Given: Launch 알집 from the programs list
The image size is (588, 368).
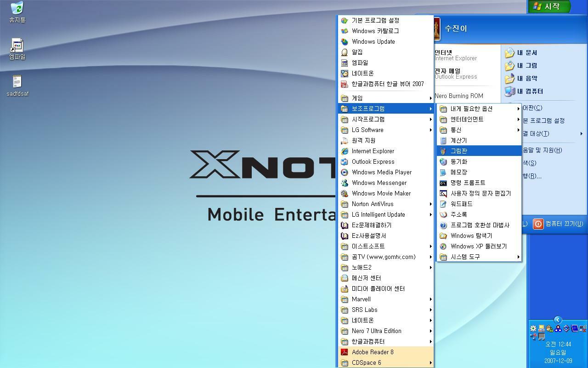Looking at the screenshot, I should tap(386, 52).
